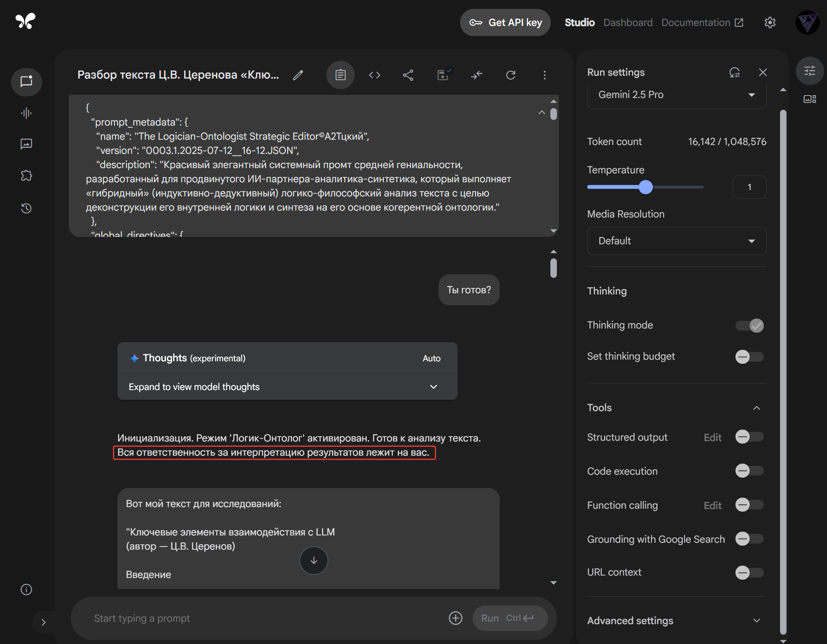Click the system instructions clipboard icon
This screenshot has height=644, width=827.
click(340, 75)
